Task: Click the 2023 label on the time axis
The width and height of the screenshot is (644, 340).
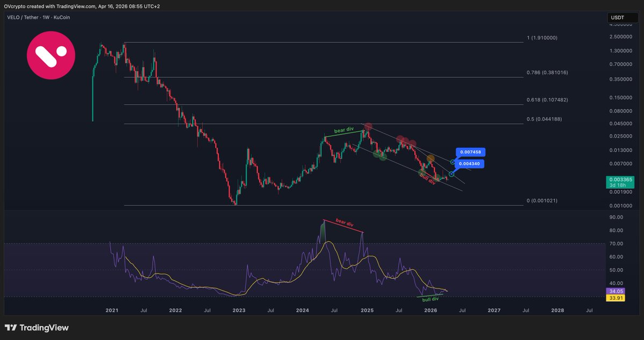Action: click(239, 310)
